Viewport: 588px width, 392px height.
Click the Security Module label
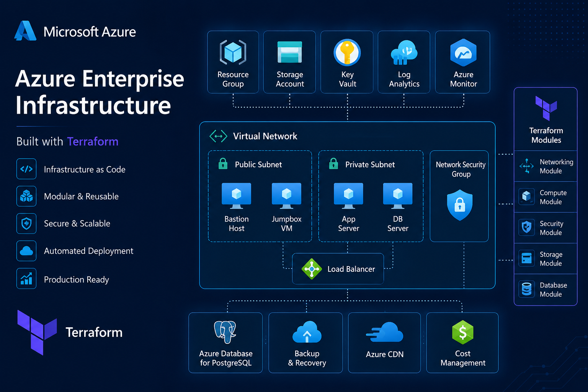coord(551,228)
